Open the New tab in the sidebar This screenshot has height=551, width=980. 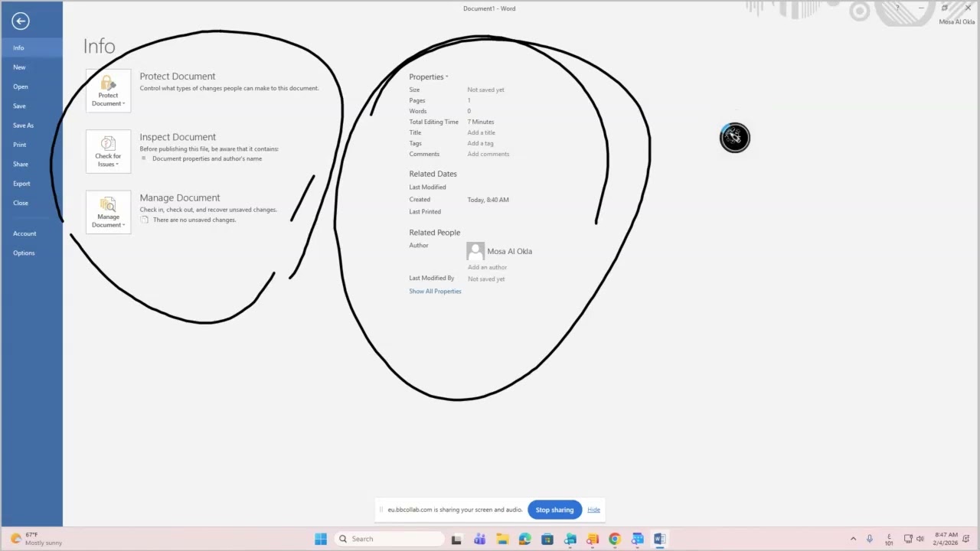tap(31, 67)
